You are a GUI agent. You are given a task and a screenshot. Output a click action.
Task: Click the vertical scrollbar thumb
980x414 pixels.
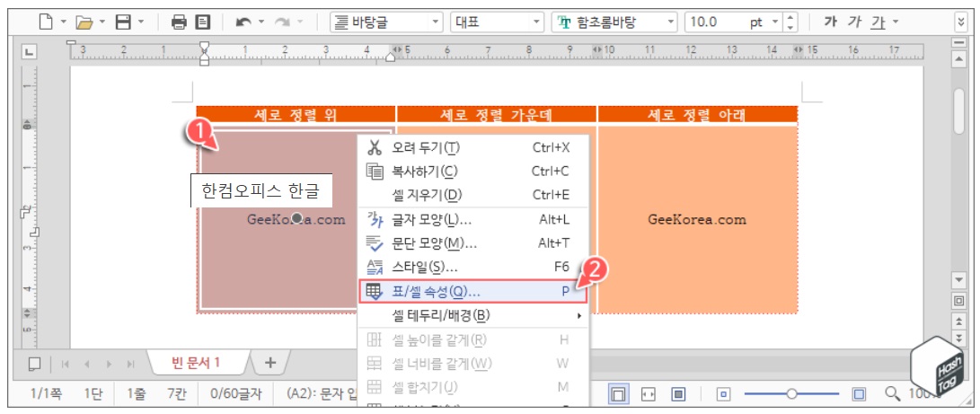tap(958, 111)
